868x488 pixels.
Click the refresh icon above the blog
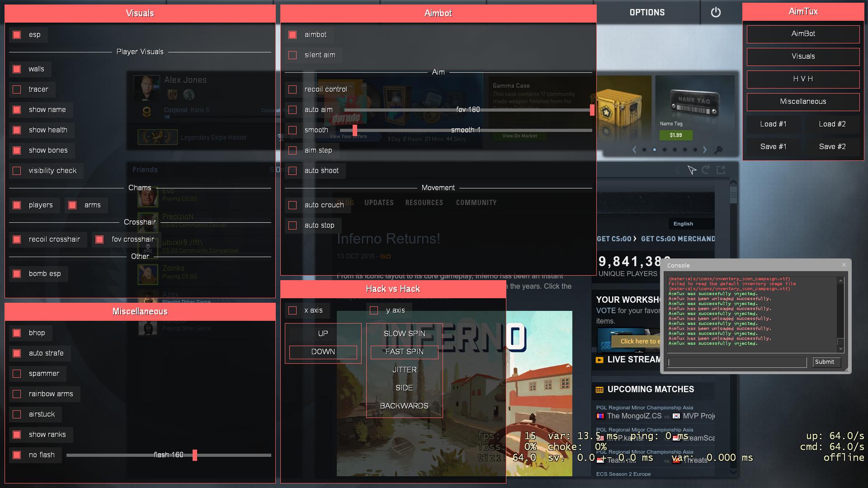706,169
